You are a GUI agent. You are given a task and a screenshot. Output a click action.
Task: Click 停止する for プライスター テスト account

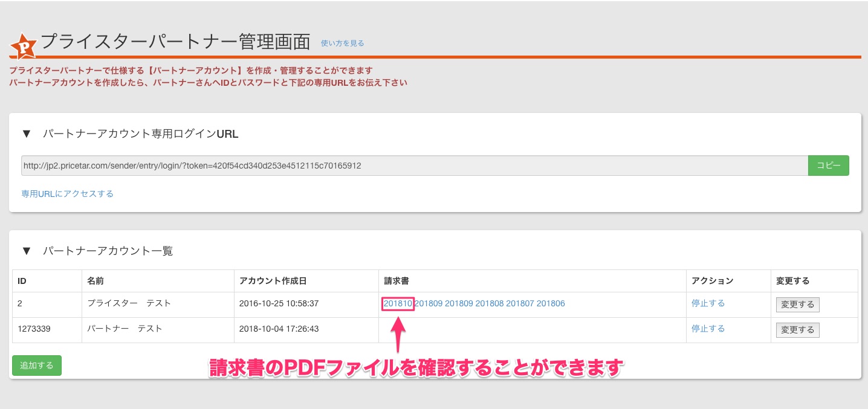tap(708, 303)
